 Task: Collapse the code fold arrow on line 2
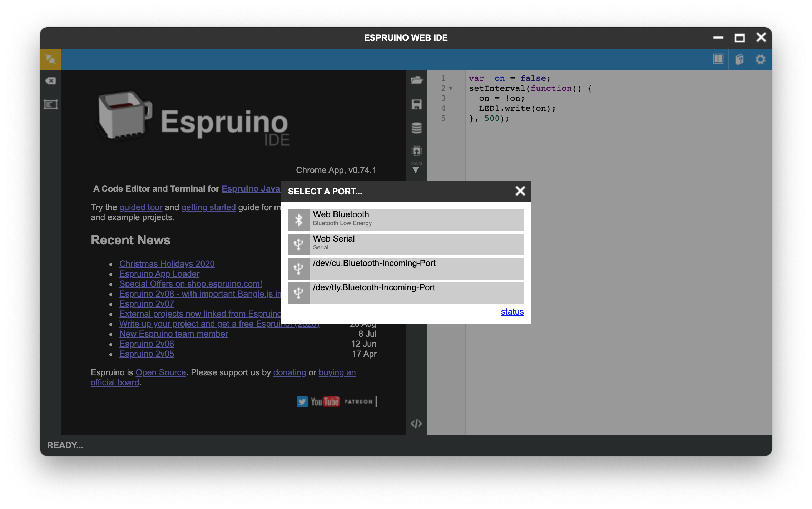click(x=451, y=88)
